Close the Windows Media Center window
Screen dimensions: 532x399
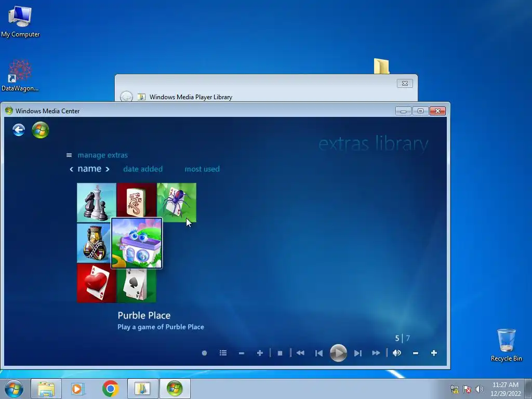click(x=437, y=111)
